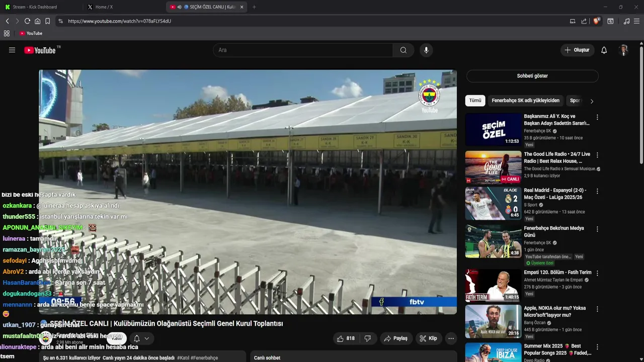Open options for Fenerbahçe Beko'nun Medya Günü
Viewport: 644px width, 362px height.
click(x=597, y=229)
